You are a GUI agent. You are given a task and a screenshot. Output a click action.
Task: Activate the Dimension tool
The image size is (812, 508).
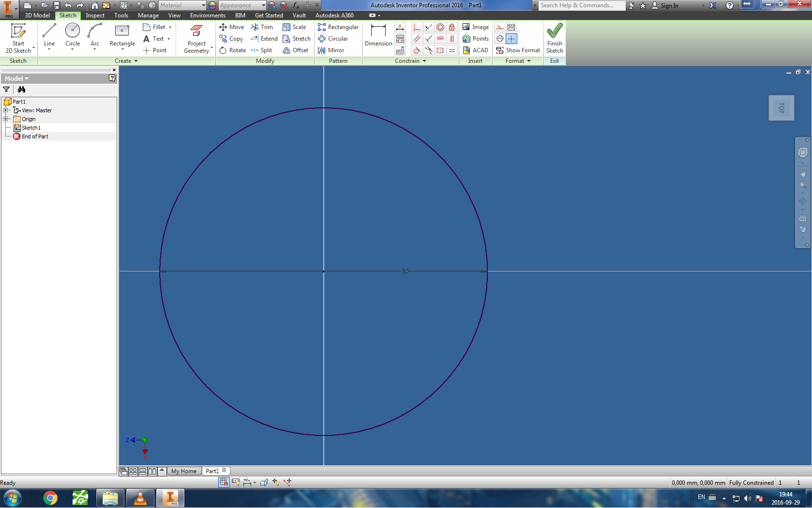click(x=378, y=35)
